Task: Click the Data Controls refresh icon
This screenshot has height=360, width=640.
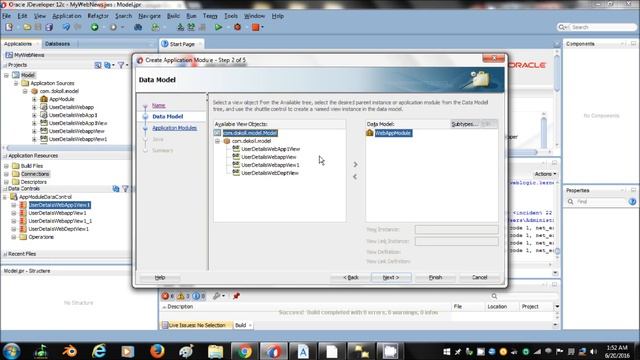Action: (x=116, y=189)
